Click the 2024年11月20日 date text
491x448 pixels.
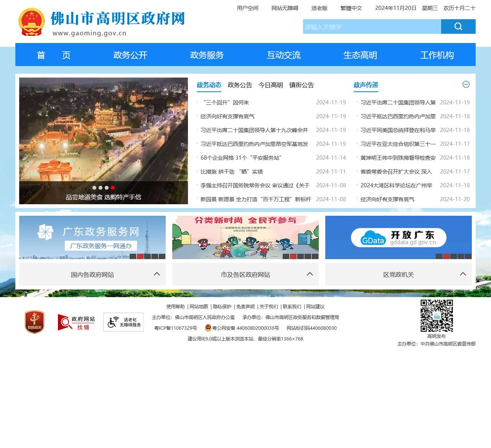tap(395, 8)
